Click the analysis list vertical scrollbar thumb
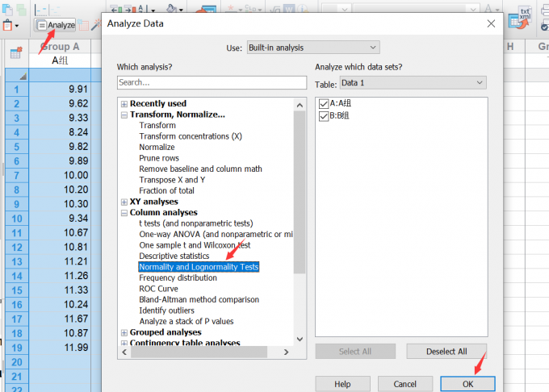 [x=300, y=192]
